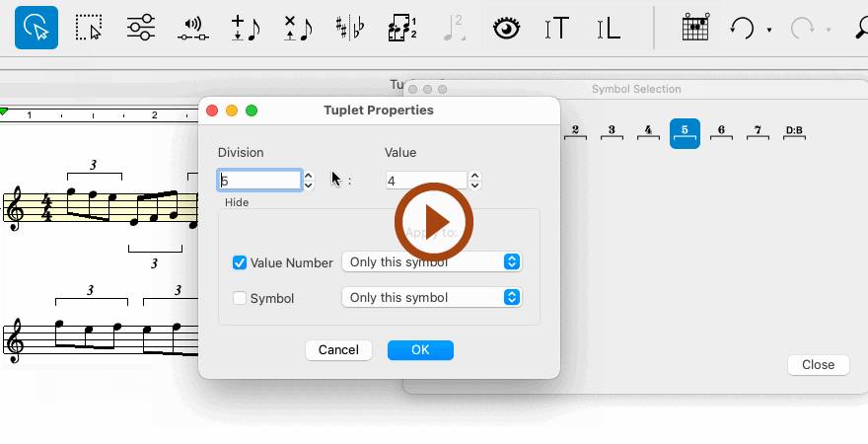Image resolution: width=868 pixels, height=444 pixels.
Task: Adjust the Value stepper arrows
Action: point(475,181)
